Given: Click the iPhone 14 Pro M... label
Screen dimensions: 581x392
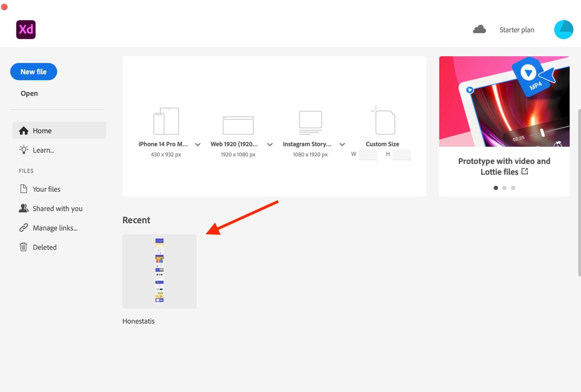Looking at the screenshot, I should [163, 144].
